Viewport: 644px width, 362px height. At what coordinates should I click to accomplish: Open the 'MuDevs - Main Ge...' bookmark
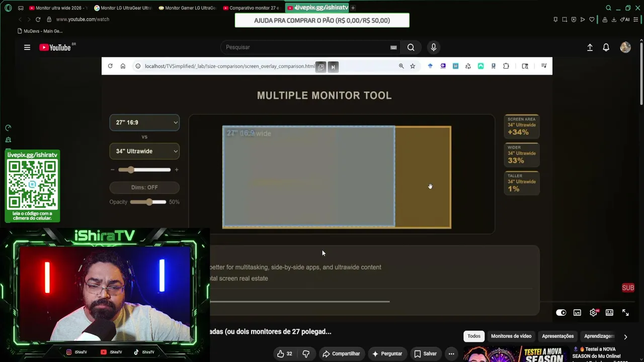pyautogui.click(x=40, y=31)
